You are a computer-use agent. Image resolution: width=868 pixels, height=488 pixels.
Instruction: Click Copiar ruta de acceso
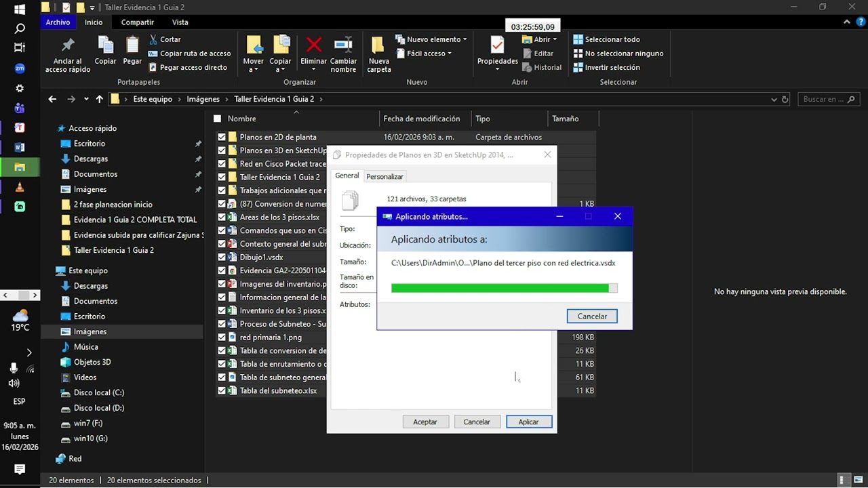189,54
